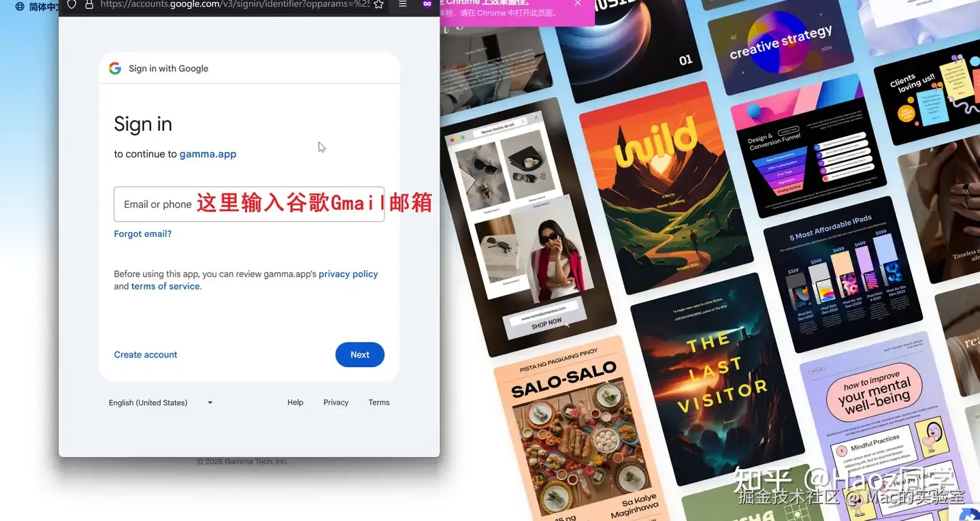Click the browser URL address bar
The width and height of the screenshot is (980, 521).
(x=235, y=4)
